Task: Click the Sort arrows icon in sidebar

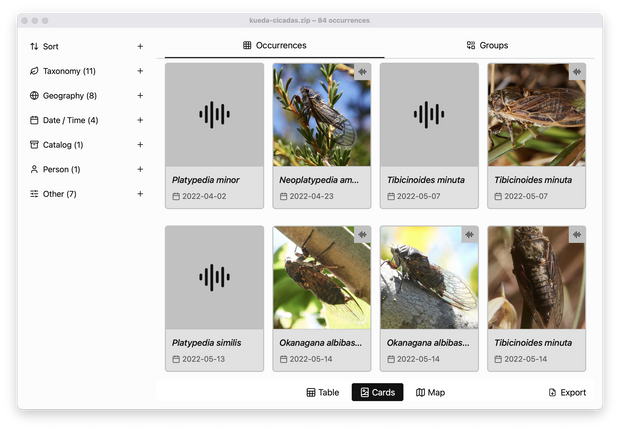Action: [x=34, y=46]
